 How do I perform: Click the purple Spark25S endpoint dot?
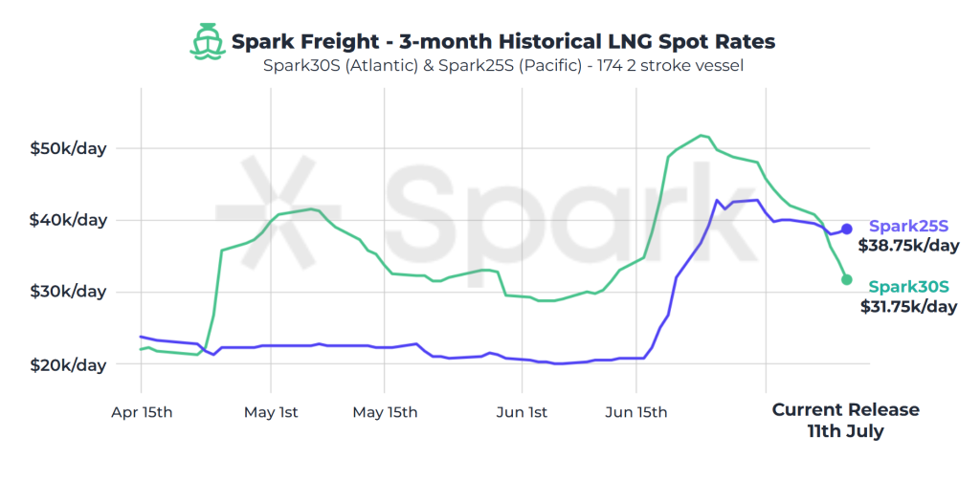846,229
